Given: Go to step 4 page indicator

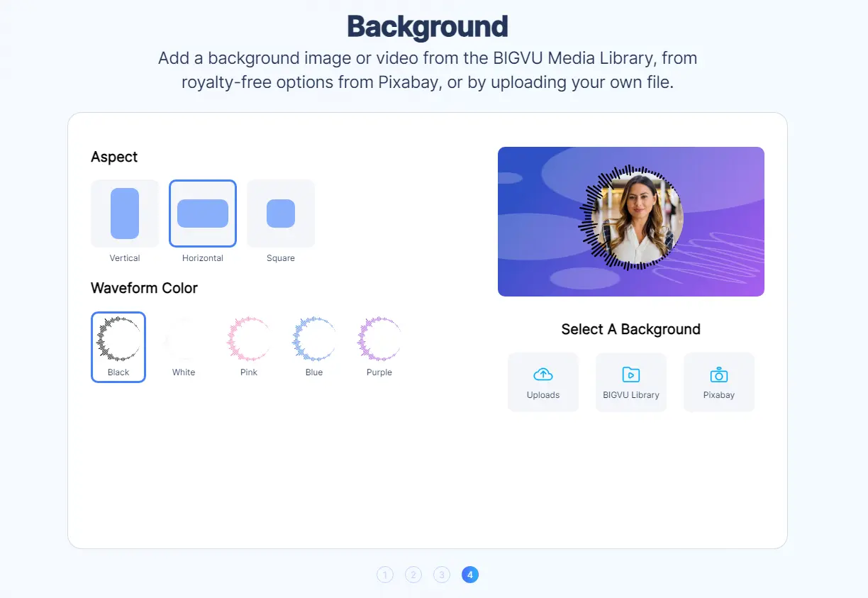Looking at the screenshot, I should (x=470, y=575).
